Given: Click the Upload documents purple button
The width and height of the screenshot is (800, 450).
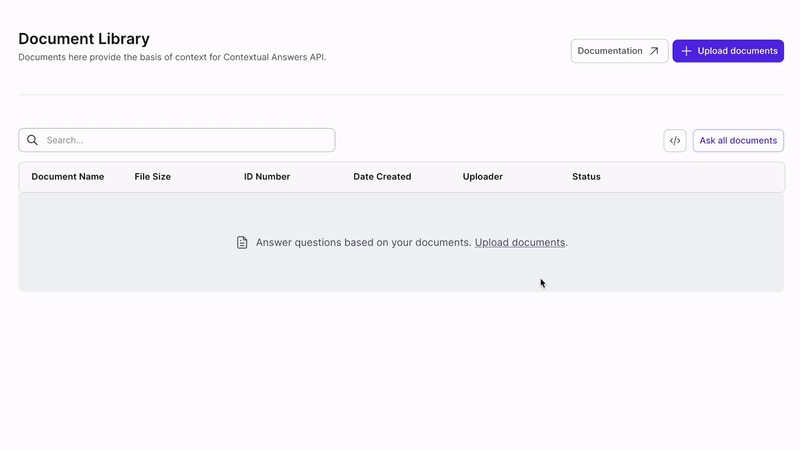Looking at the screenshot, I should (x=728, y=51).
